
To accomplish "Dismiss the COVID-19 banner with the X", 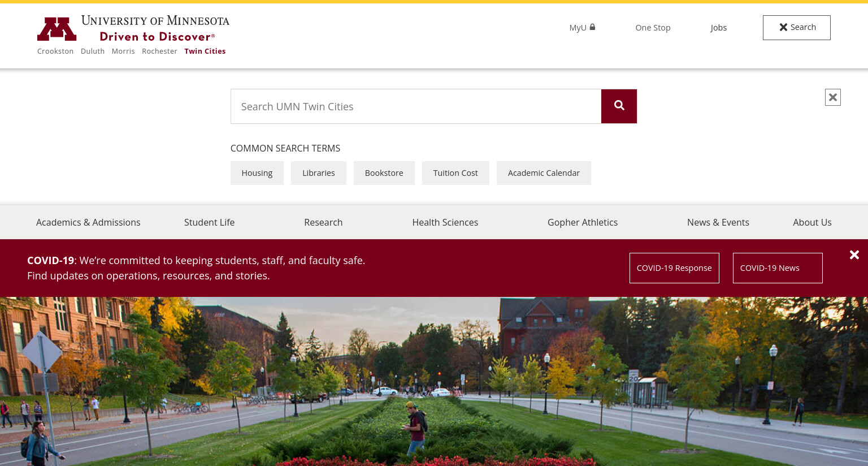I will coord(854,255).
